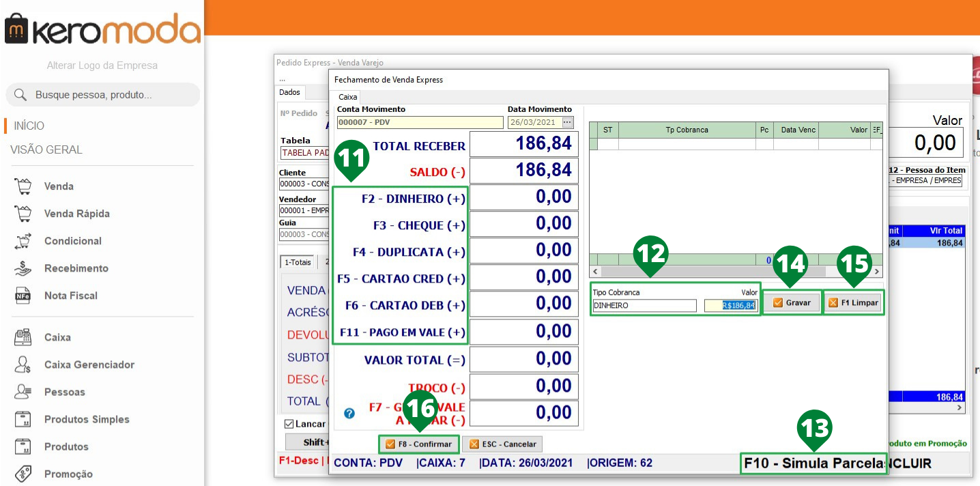980x486 pixels.
Task: Open Condicional via its cart icon
Action: [24, 240]
